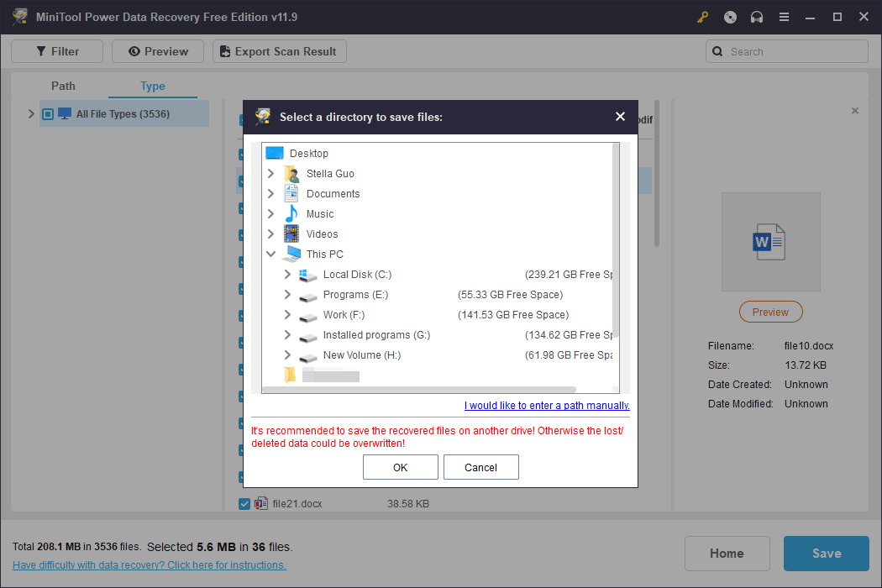Screen dimensions: 882x588
Task: Select the This PC computer icon
Action: [x=291, y=254]
